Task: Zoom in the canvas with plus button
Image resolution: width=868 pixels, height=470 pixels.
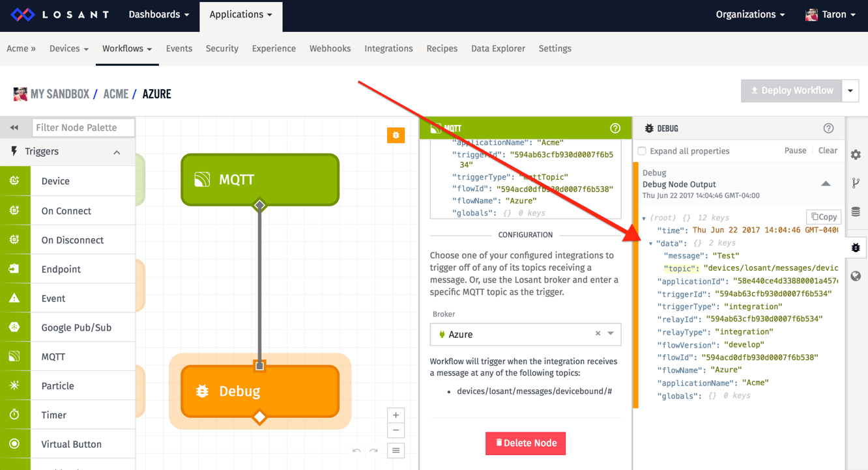Action: tap(396, 415)
